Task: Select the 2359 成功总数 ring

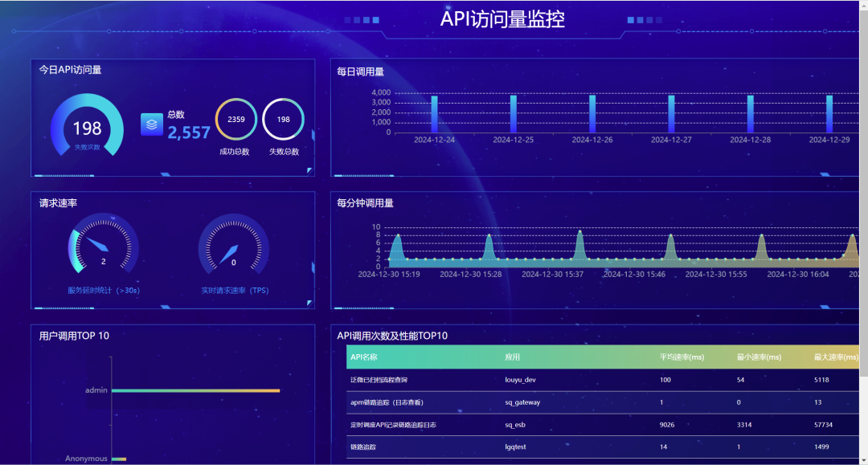Action: pyautogui.click(x=236, y=120)
